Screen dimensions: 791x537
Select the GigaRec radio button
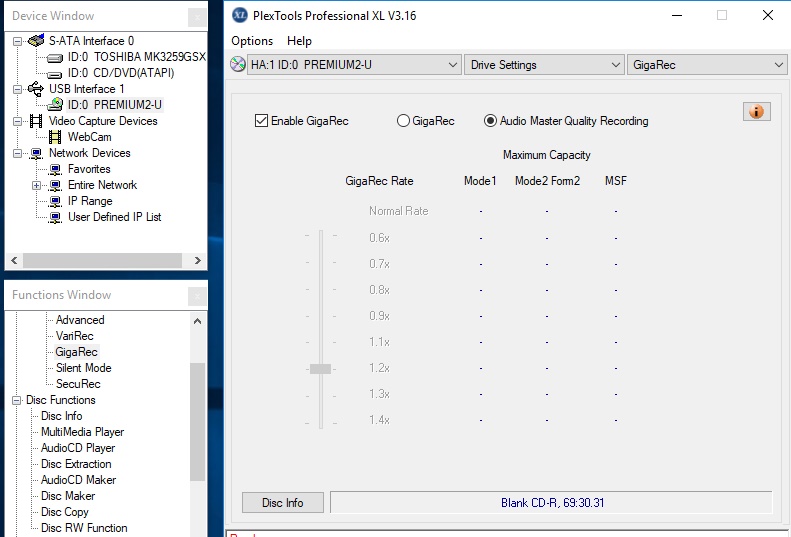coord(403,121)
